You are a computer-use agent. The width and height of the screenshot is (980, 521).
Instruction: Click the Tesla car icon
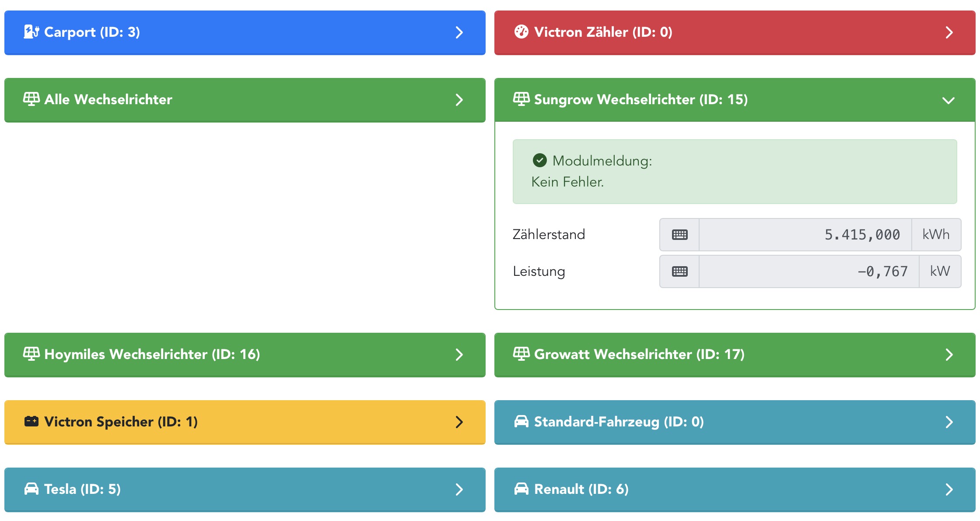pyautogui.click(x=31, y=489)
